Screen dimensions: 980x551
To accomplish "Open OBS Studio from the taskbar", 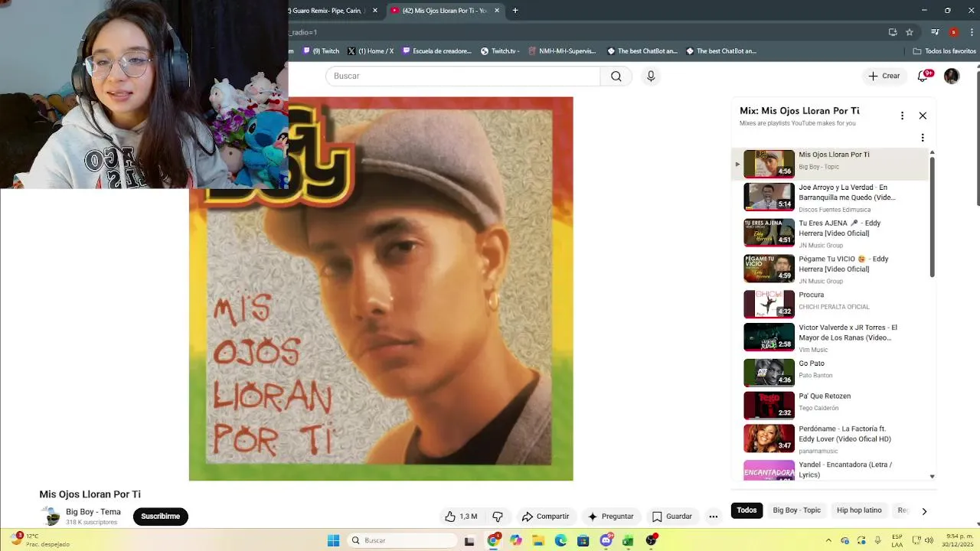I will 651,540.
